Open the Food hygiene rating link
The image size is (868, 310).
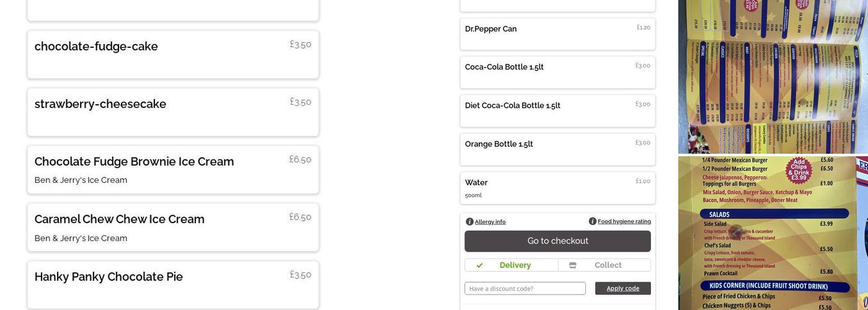(x=624, y=221)
